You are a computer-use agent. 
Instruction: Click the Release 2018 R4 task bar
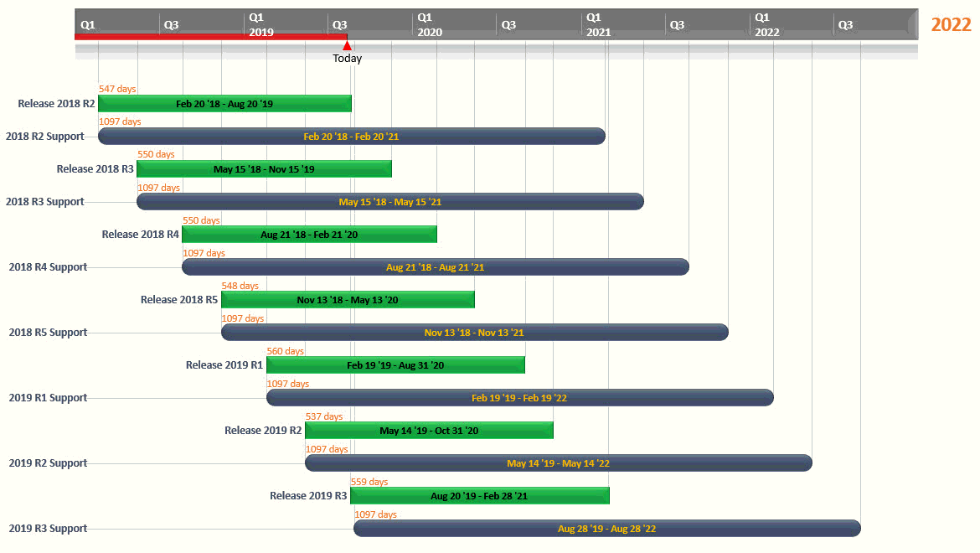[309, 235]
